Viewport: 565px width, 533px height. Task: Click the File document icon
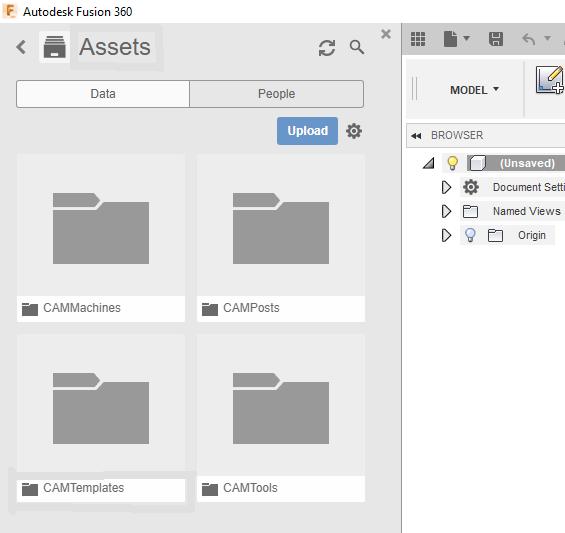[x=450, y=39]
